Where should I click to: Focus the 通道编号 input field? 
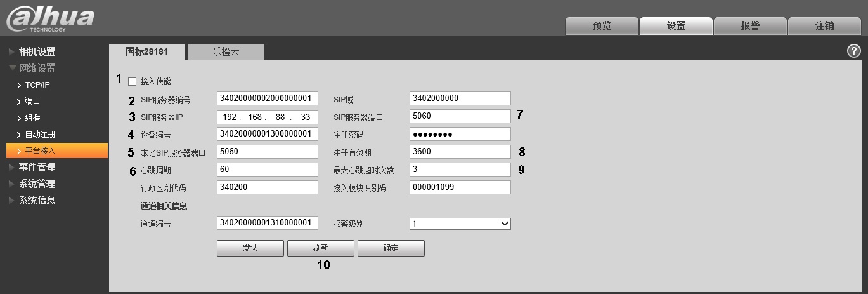pyautogui.click(x=267, y=223)
